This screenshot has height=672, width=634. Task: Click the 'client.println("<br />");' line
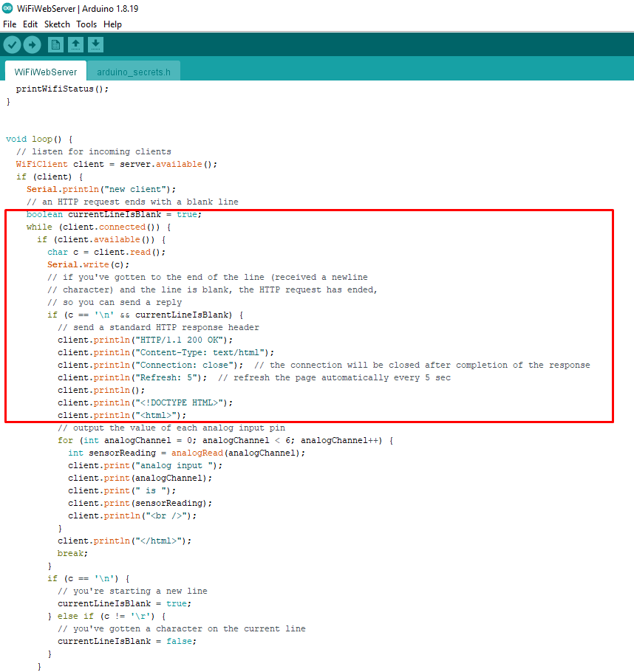tap(132, 515)
